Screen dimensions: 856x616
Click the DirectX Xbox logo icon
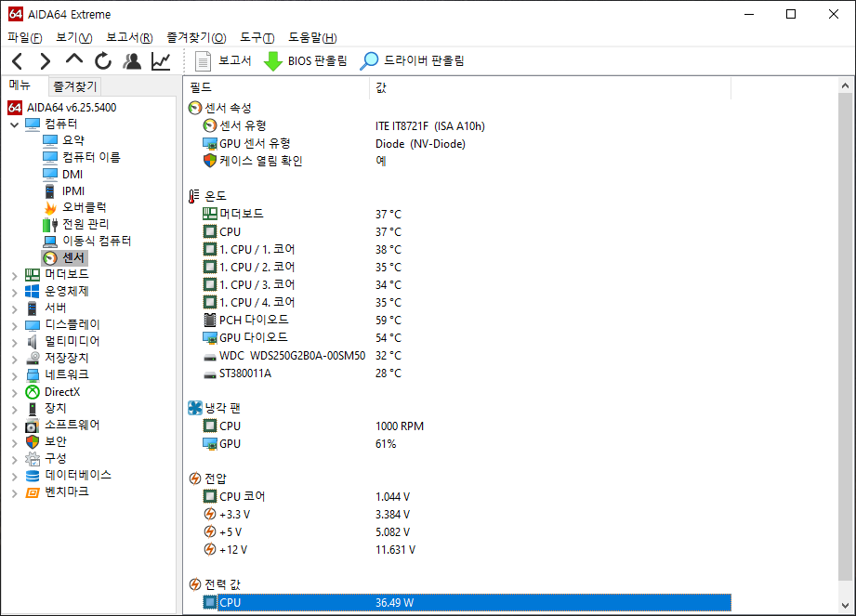pyautogui.click(x=33, y=392)
